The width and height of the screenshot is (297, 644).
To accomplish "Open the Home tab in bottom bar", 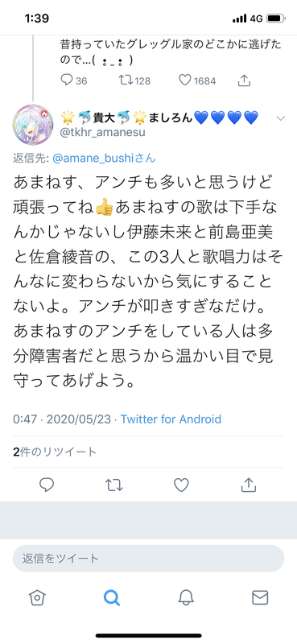I will tap(37, 597).
